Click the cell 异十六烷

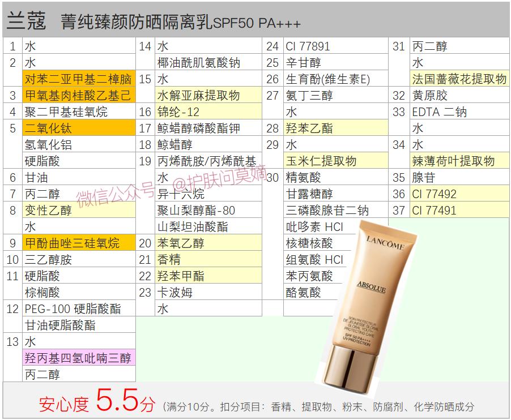click(208, 194)
